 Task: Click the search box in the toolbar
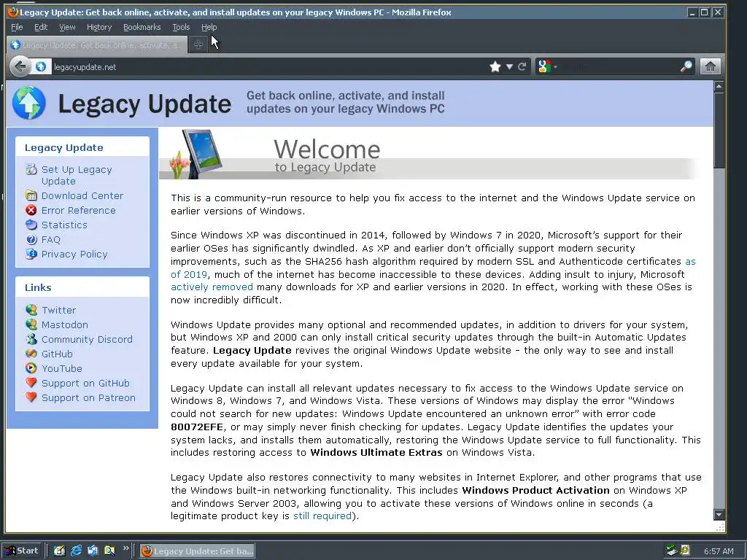pyautogui.click(x=619, y=66)
